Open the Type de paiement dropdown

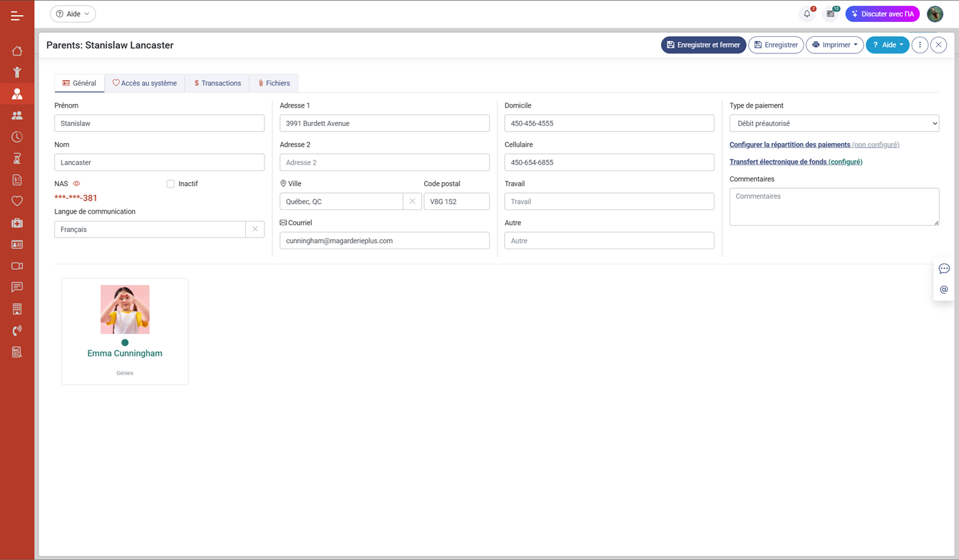[x=834, y=123]
